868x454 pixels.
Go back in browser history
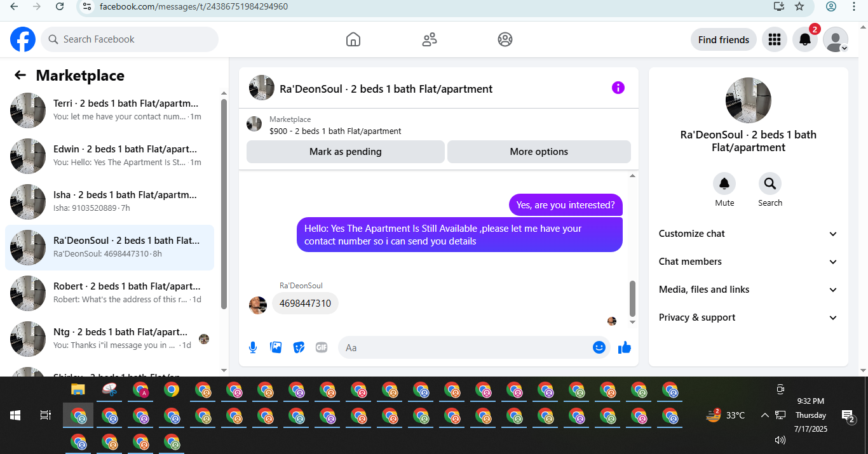(x=14, y=6)
